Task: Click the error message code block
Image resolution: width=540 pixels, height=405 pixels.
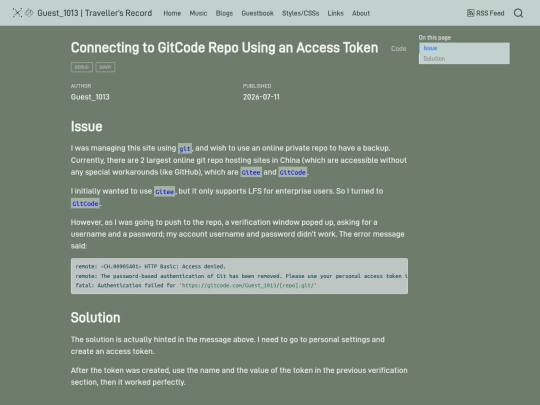Action: pos(239,276)
